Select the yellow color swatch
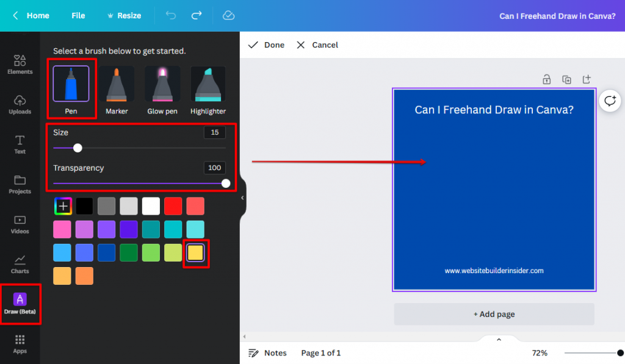 195,252
